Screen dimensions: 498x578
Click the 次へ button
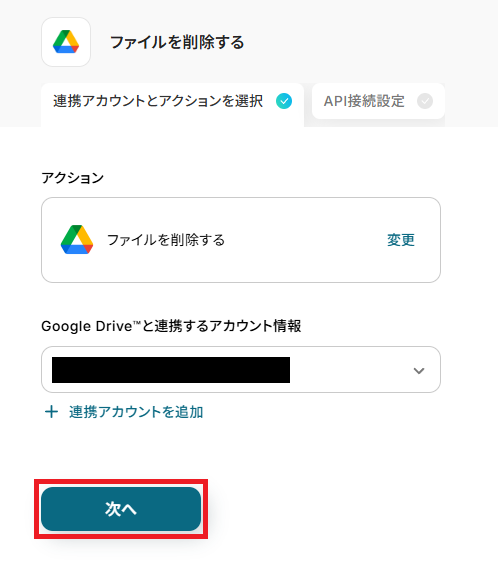121,509
